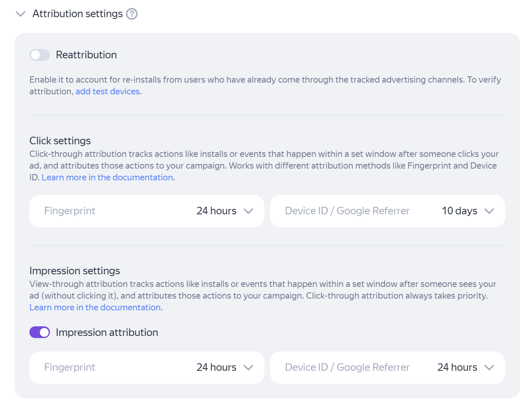532x406 pixels.
Task: Open Click settings Device ID / Google Referrer dropdown
Action: (387, 211)
